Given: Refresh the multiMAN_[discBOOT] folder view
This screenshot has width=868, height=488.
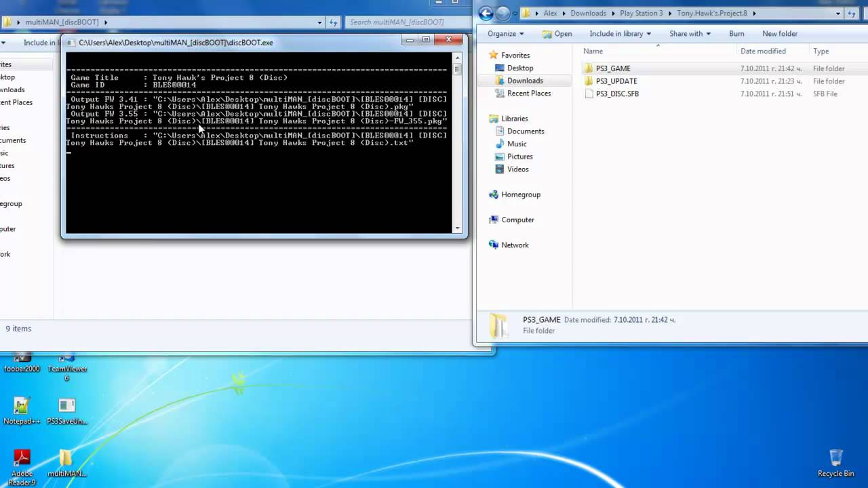Looking at the screenshot, I should pyautogui.click(x=333, y=22).
